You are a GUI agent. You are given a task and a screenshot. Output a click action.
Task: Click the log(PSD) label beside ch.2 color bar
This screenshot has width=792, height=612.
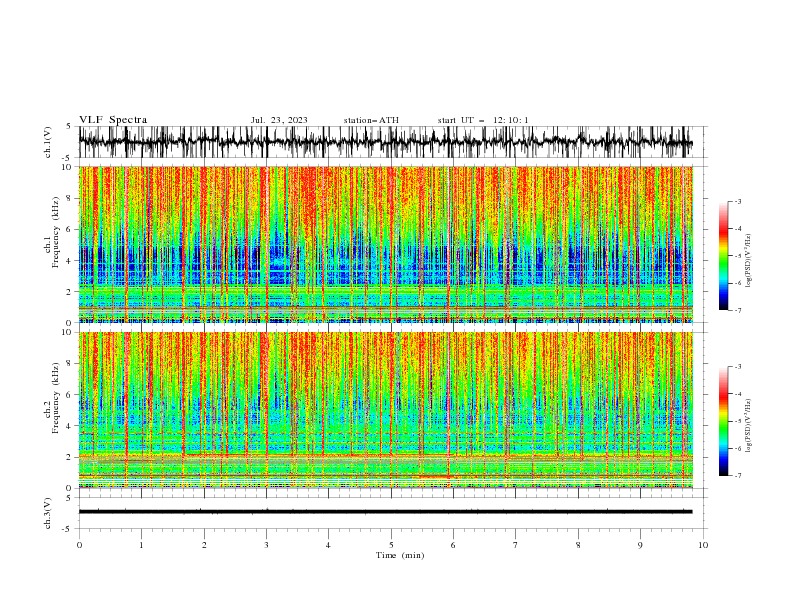[749, 426]
